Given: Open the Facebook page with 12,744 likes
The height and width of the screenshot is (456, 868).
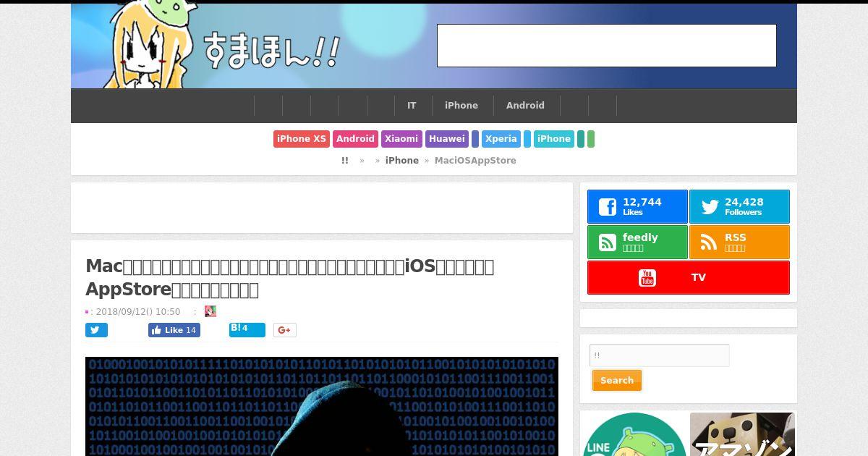Looking at the screenshot, I should click(x=637, y=207).
